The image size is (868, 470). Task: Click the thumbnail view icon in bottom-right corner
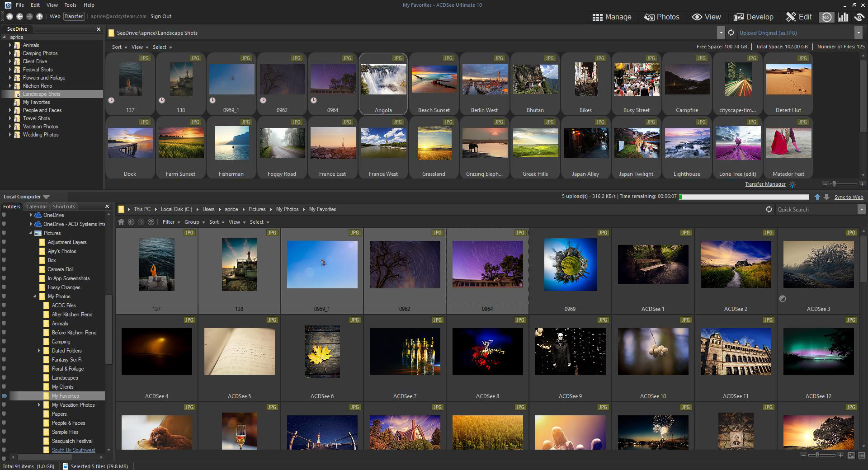(851, 456)
